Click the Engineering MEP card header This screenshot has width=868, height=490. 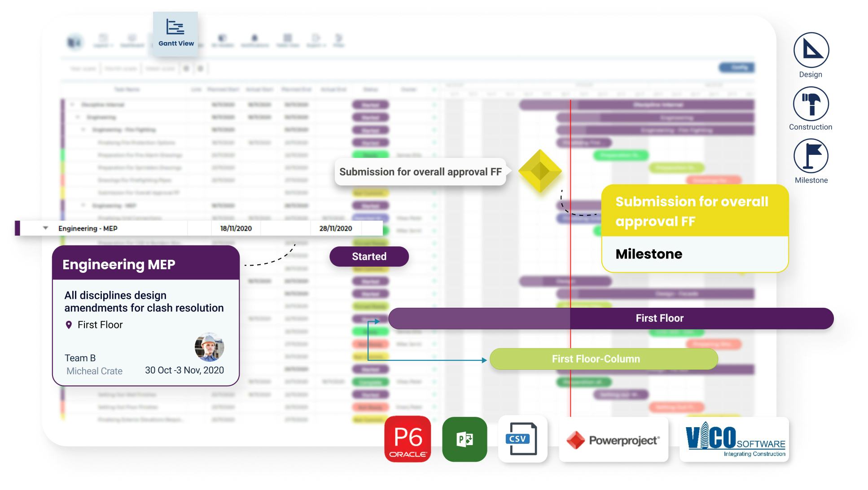[146, 264]
